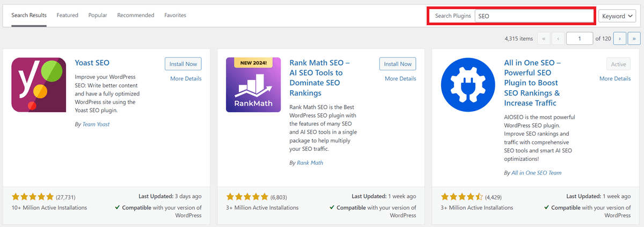Open the All in One SEO Team link
This screenshot has width=644, height=227.
point(536,173)
